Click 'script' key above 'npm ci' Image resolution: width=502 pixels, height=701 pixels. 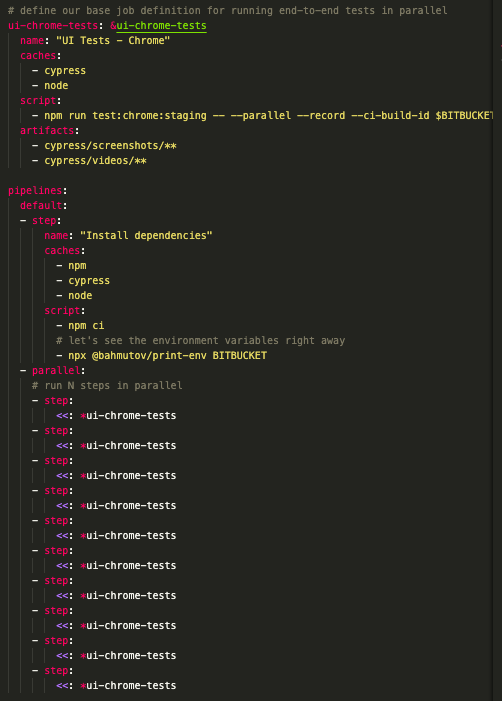coord(62,310)
